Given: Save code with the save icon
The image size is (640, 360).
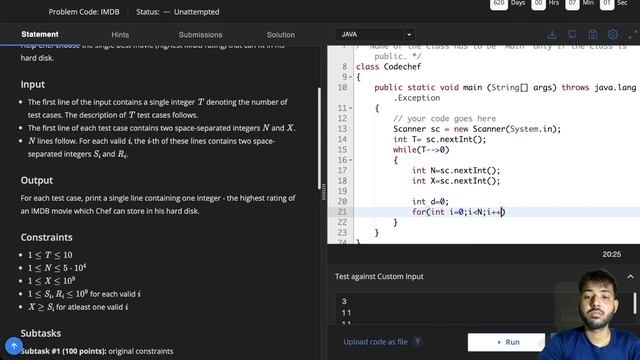Looking at the screenshot, I should [593, 35].
